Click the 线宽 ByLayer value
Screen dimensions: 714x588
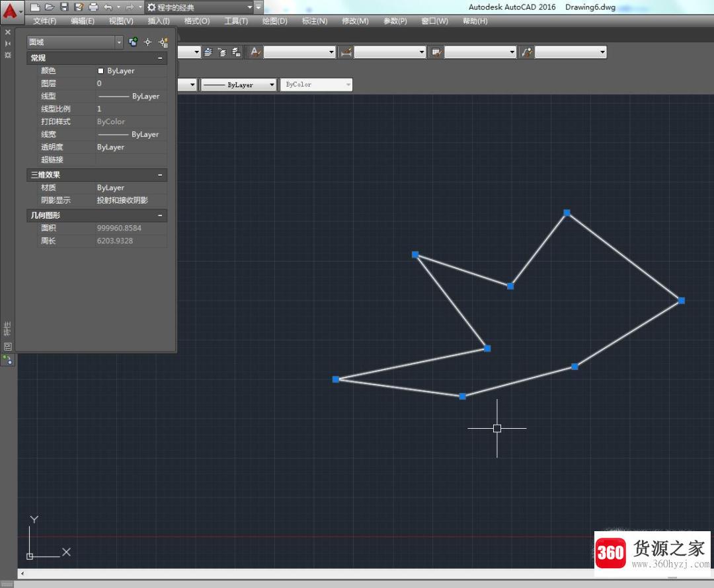(131, 134)
